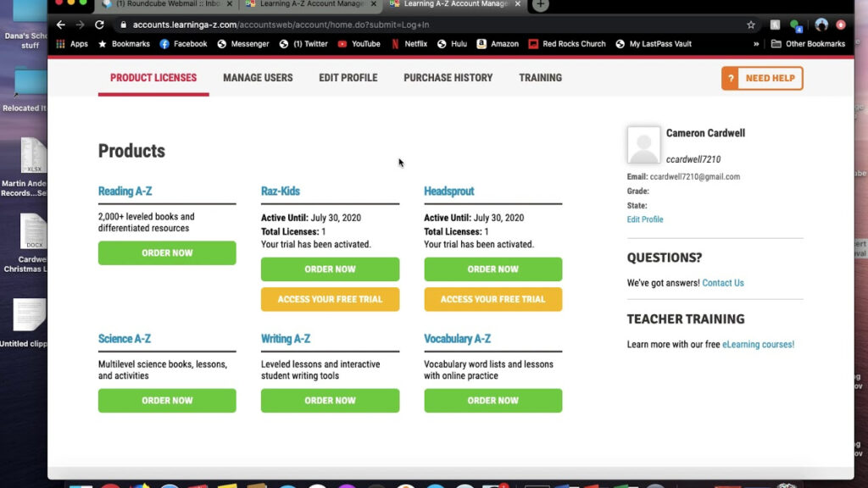
Task: Click Order Now under Raz-Kids
Action: pyautogui.click(x=330, y=269)
